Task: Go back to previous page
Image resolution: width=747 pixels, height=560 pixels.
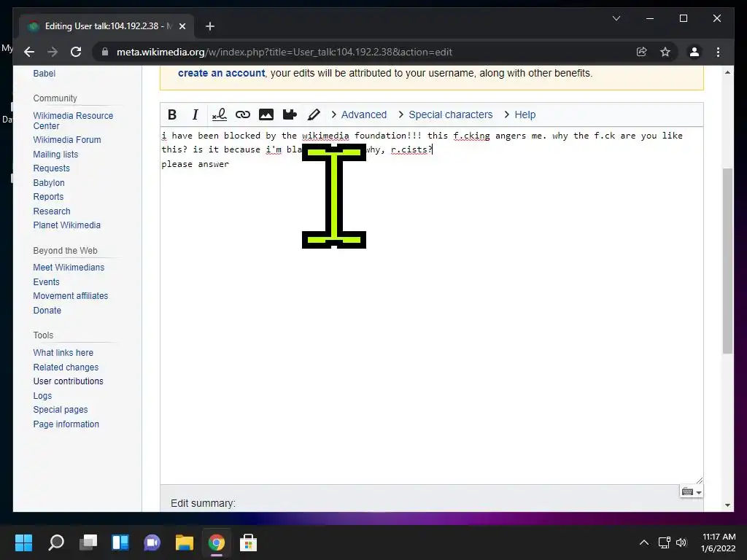Action: coord(29,52)
